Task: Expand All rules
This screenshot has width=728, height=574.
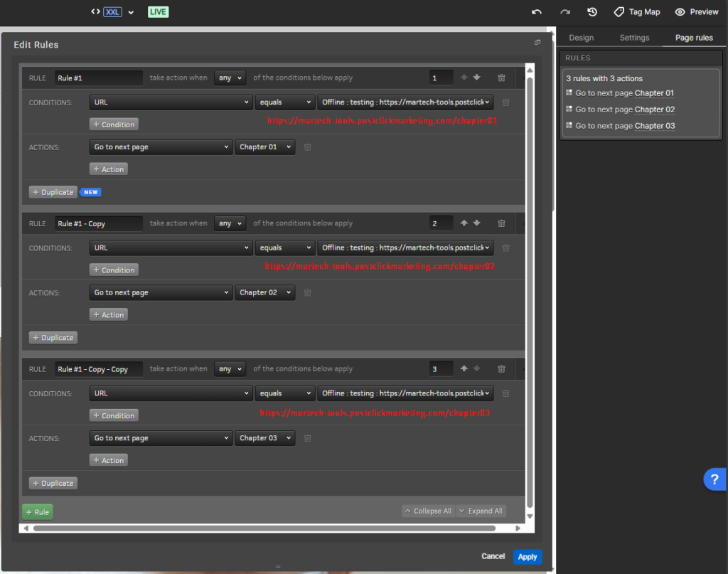Action: [481, 511]
